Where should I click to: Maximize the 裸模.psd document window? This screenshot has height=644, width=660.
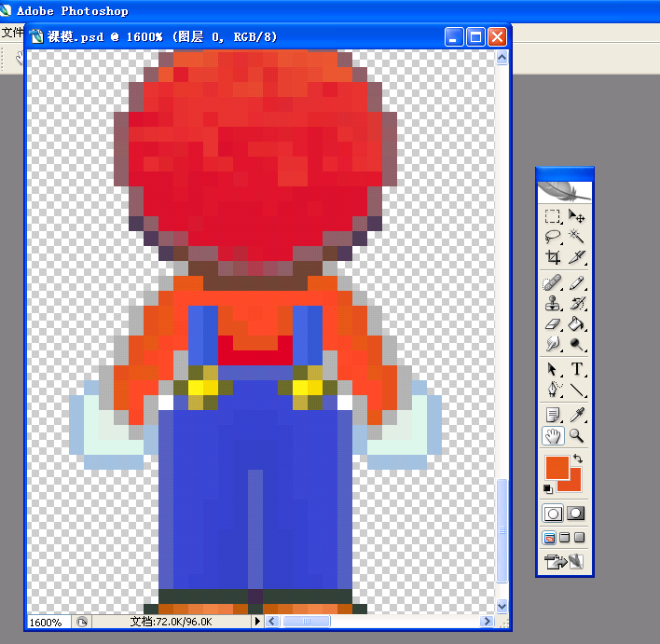[x=475, y=37]
